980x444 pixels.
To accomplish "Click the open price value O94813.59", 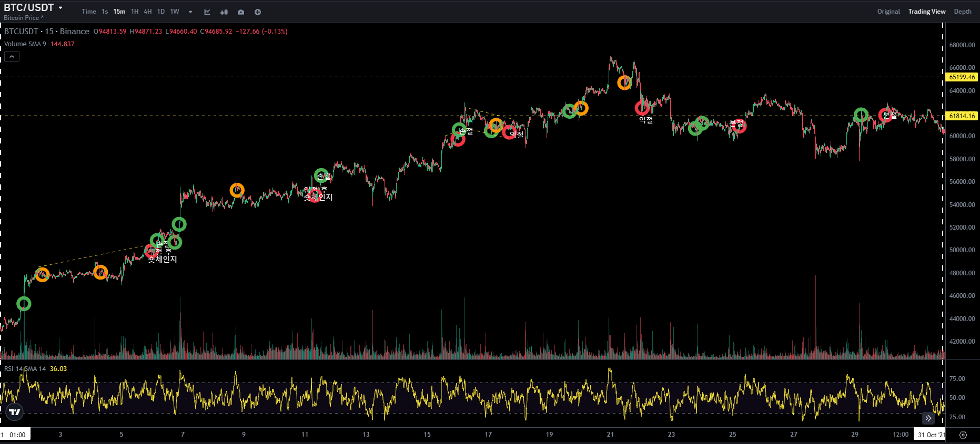I will 110,32.
